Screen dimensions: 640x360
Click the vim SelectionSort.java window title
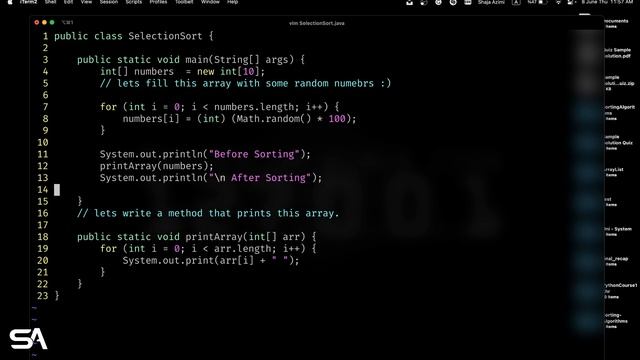(316, 23)
